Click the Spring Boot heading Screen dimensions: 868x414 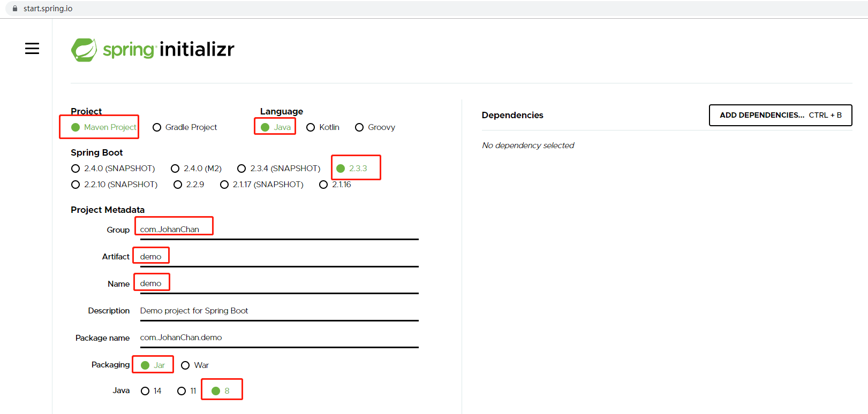[x=97, y=153]
